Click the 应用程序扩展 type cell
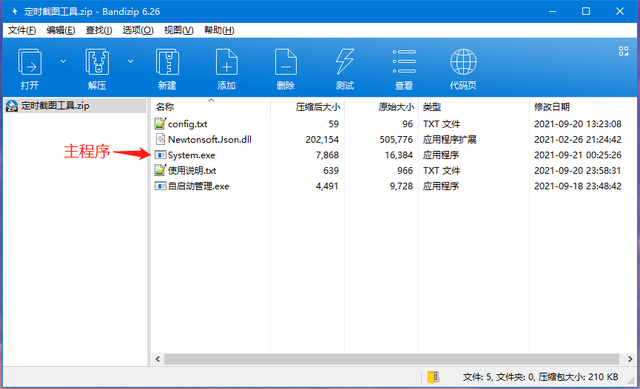640x389 pixels. 449,140
